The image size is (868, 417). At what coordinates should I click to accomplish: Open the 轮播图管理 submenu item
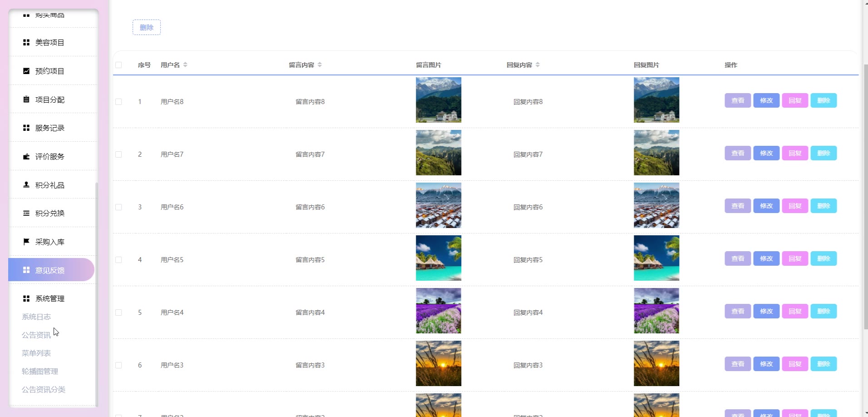(40, 371)
